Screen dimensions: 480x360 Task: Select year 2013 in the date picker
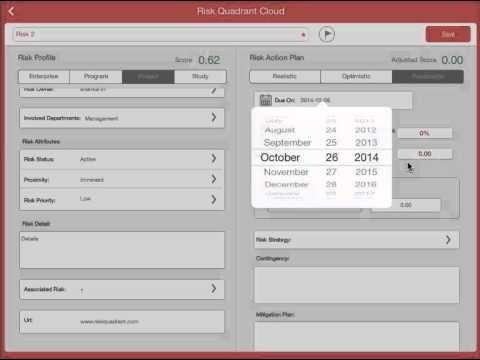coord(366,143)
